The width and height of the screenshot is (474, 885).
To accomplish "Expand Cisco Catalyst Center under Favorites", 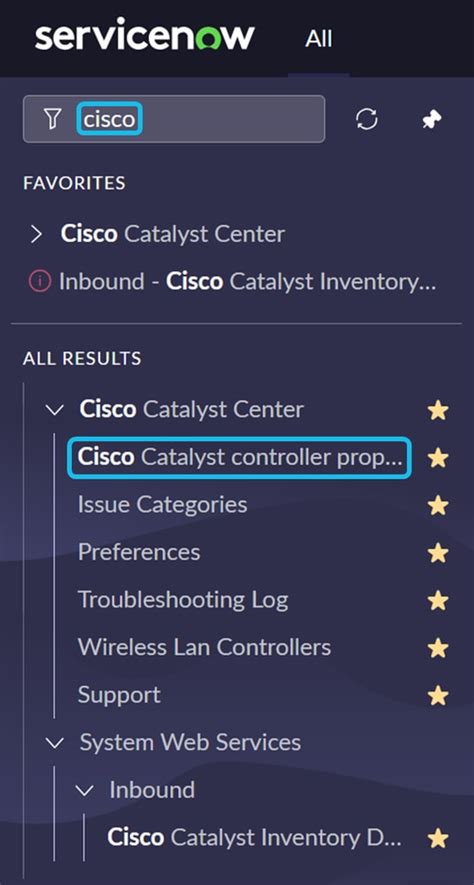I will pos(36,234).
